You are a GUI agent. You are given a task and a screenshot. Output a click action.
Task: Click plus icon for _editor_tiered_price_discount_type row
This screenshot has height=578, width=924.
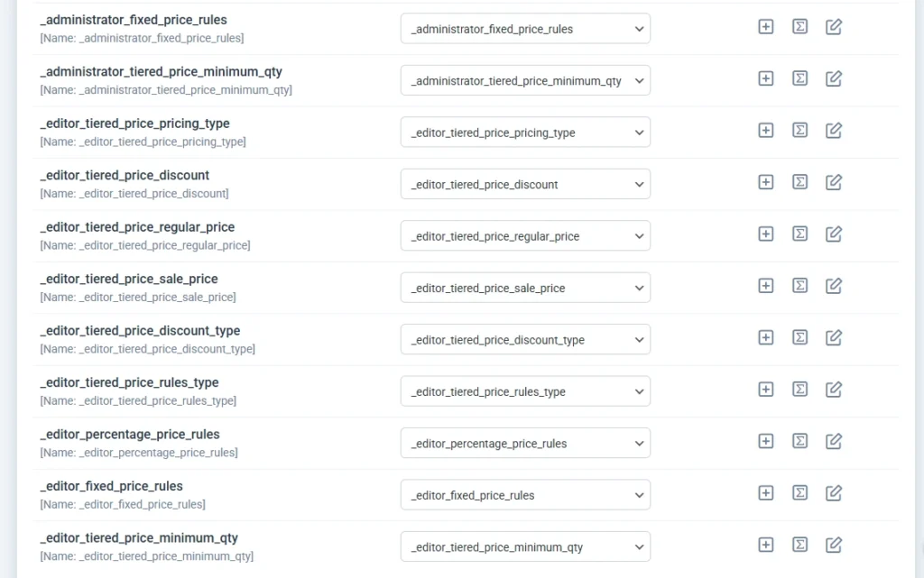point(765,338)
